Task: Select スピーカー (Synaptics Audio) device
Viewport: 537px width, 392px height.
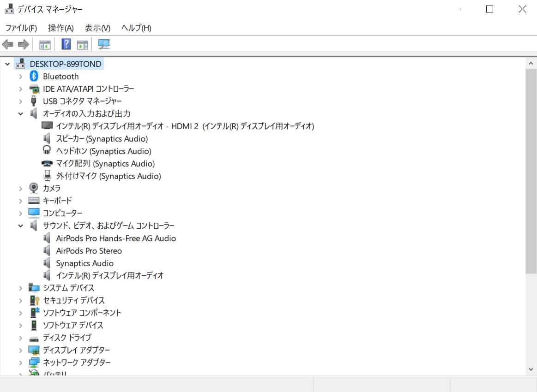Action: [102, 138]
